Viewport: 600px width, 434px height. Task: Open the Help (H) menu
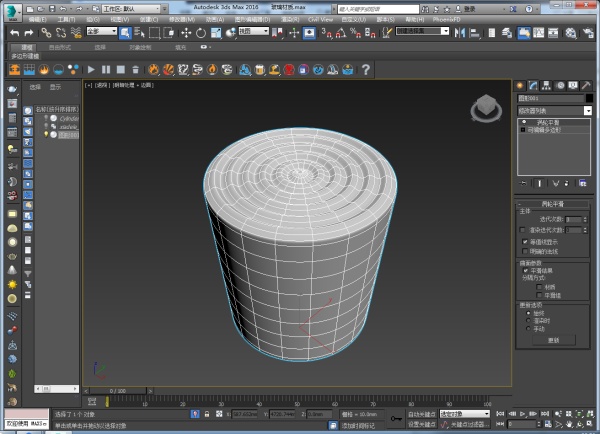click(x=415, y=19)
